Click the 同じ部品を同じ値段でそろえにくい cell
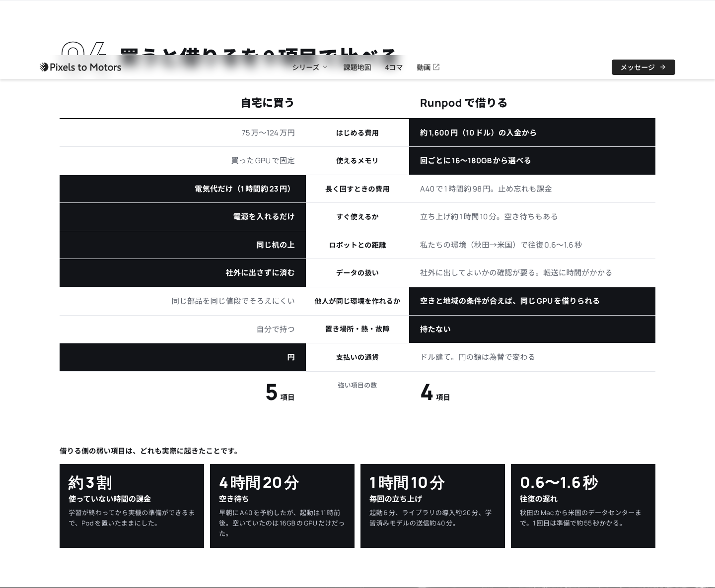Image resolution: width=715 pixels, height=588 pixels. point(183,301)
